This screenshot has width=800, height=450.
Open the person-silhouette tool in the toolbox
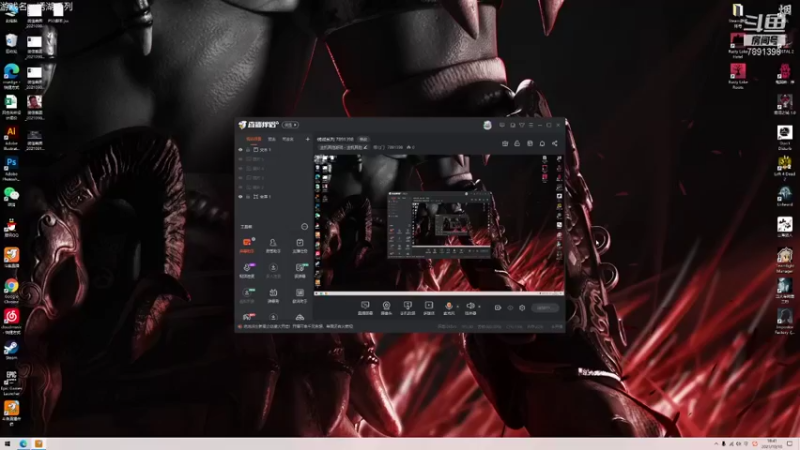coord(273,245)
